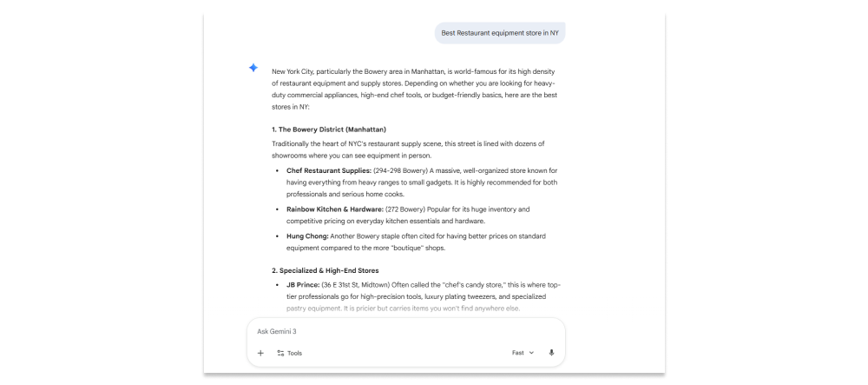Image resolution: width=868 pixels, height=385 pixels.
Task: Activate the microphone voice input
Action: click(x=551, y=353)
